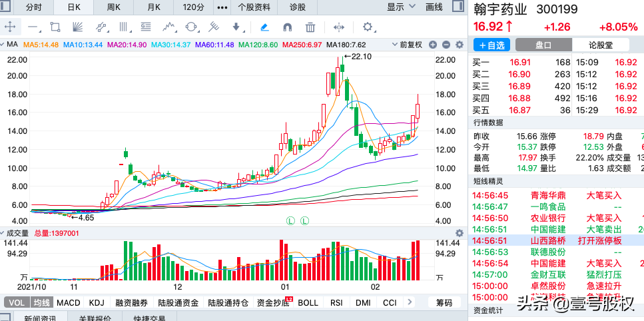Screen dimensions: 644x321
Task: Select the vertical period lines tool
Action: tap(123, 27)
